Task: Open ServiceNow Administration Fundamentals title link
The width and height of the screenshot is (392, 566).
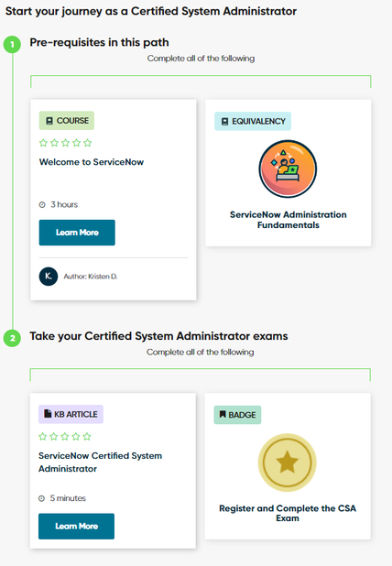Action: pos(288,220)
